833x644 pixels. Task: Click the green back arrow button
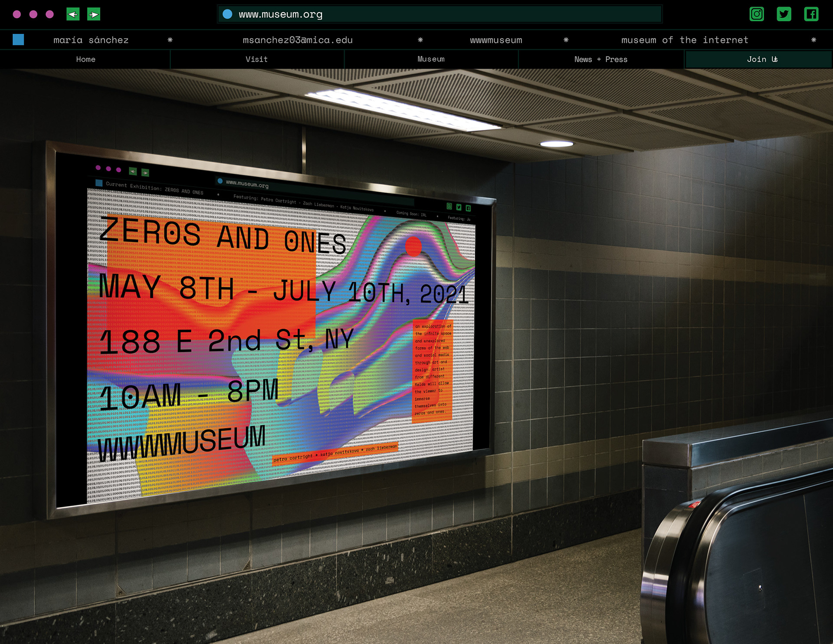pyautogui.click(x=73, y=14)
